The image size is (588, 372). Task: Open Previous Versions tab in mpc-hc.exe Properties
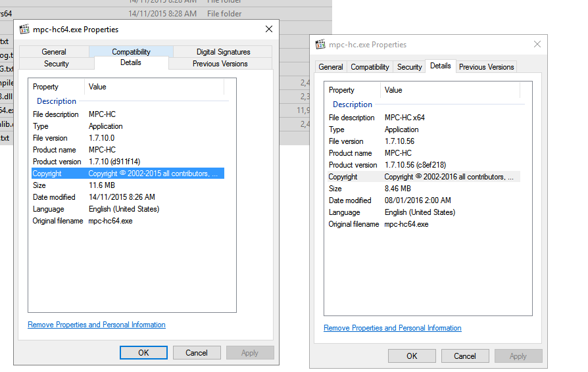[x=486, y=67]
